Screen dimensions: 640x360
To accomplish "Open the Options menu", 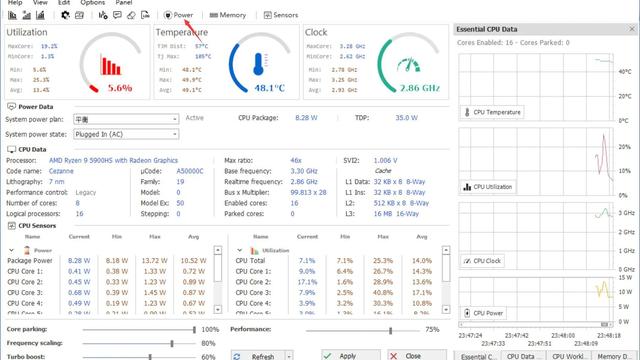I will [93, 2].
